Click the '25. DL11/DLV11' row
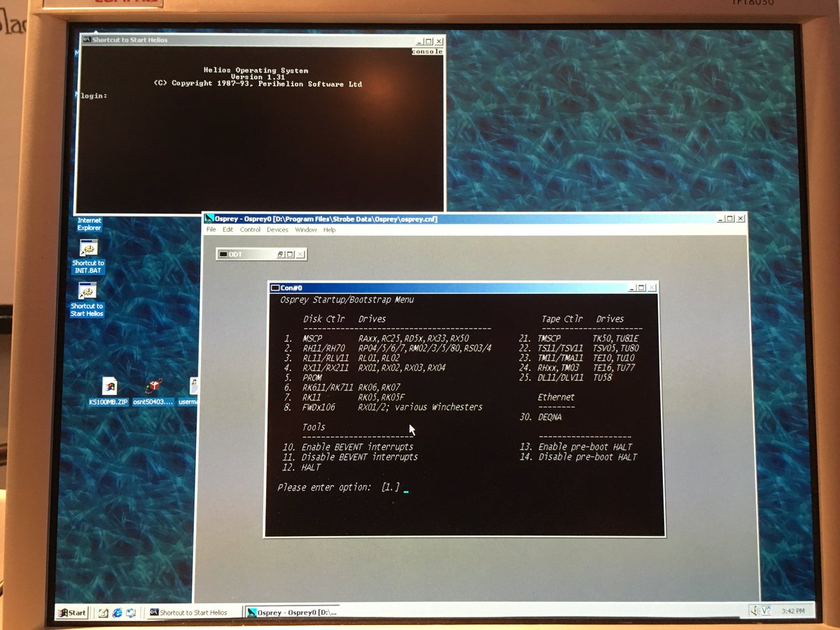 point(566,377)
